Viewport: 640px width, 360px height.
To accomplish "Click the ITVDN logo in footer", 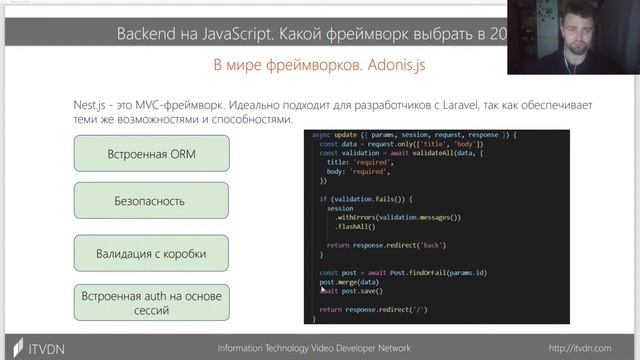I will coord(39,349).
